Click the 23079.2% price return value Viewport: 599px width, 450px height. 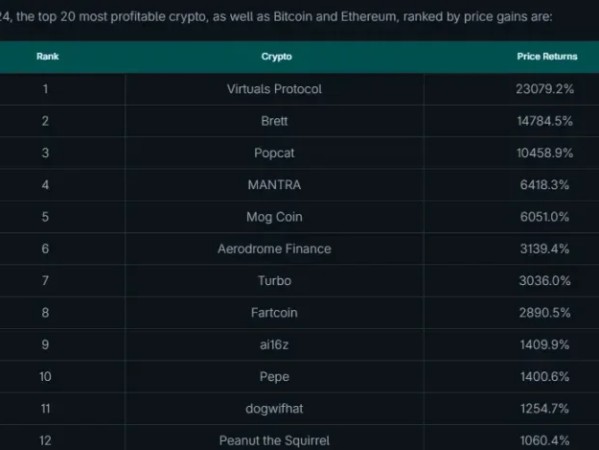click(x=545, y=89)
